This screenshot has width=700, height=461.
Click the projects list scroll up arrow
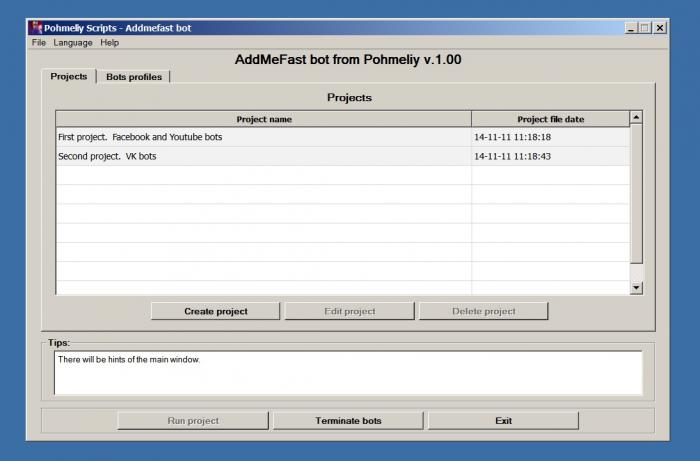(636, 117)
